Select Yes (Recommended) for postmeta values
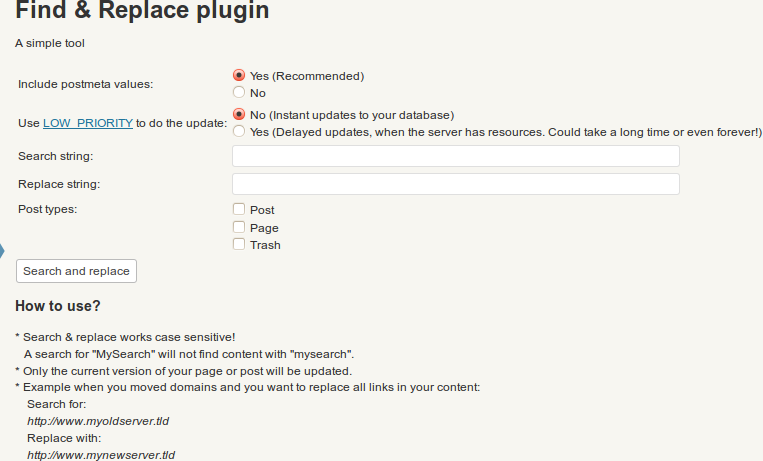 (x=238, y=75)
